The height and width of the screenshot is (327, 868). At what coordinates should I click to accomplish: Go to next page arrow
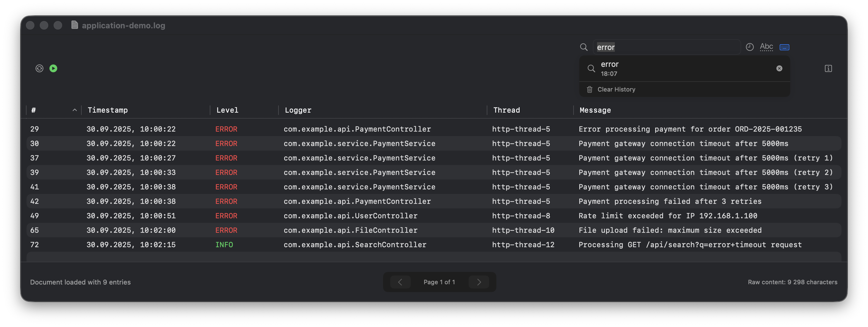pos(479,282)
